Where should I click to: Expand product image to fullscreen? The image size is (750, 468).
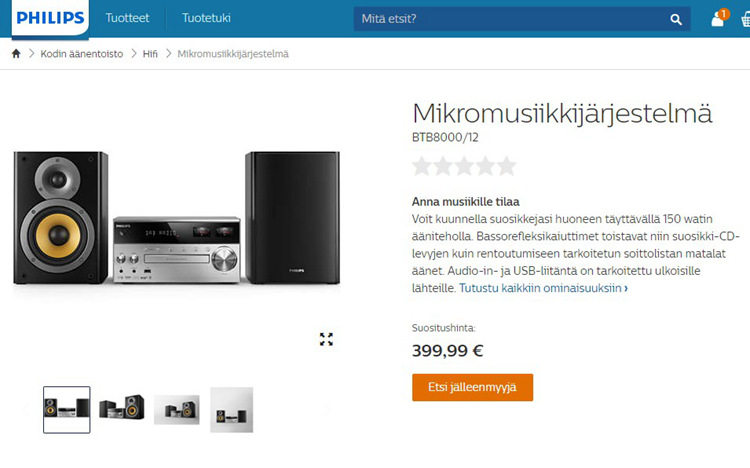[326, 339]
